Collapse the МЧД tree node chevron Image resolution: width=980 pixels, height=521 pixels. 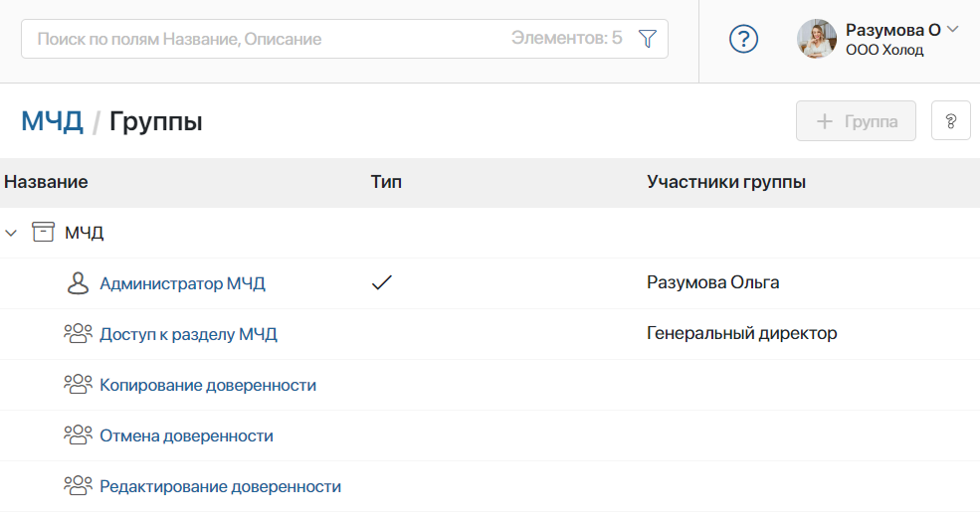point(12,233)
